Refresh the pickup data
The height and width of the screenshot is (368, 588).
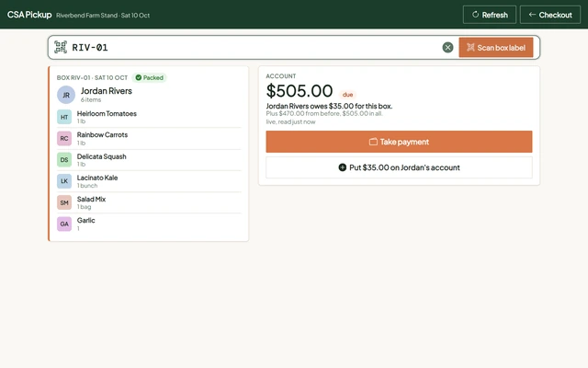coord(490,15)
